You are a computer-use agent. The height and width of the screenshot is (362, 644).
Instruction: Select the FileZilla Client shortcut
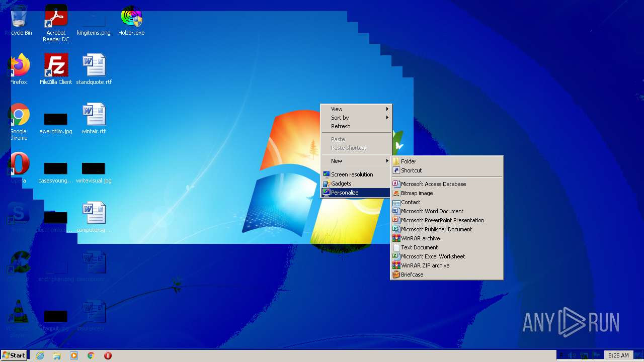(56, 70)
